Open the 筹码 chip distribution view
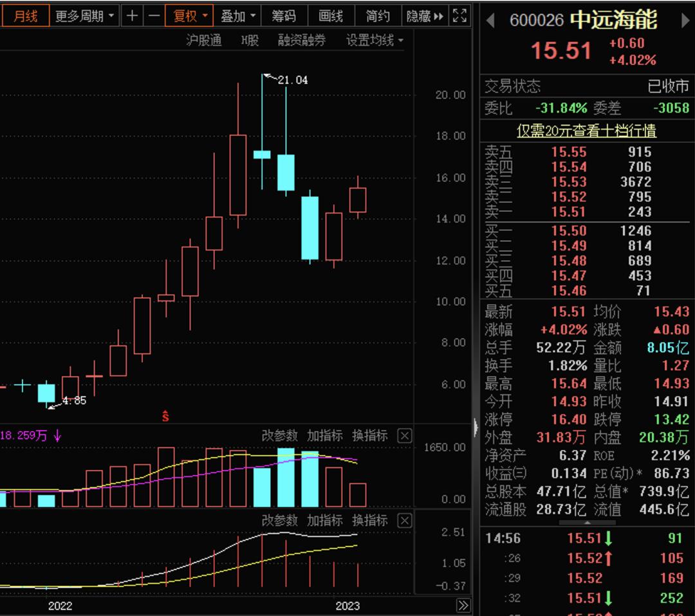This screenshot has width=695, height=616. (285, 15)
